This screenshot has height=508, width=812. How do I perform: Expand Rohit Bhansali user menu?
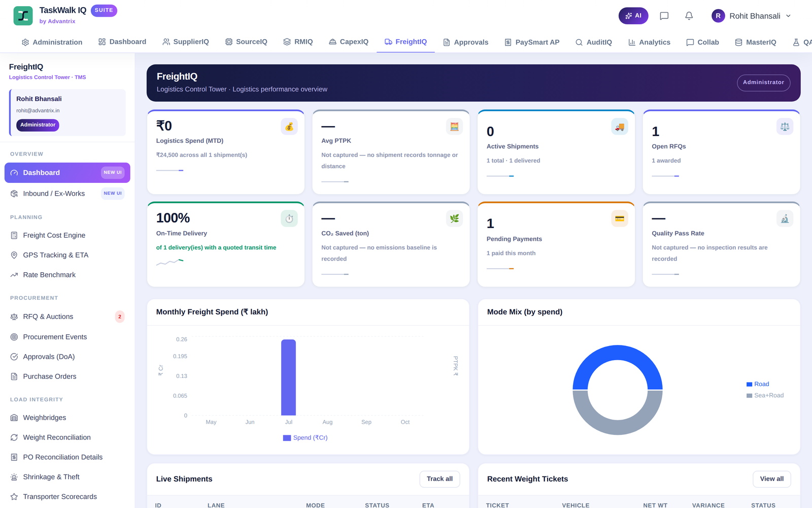point(751,16)
